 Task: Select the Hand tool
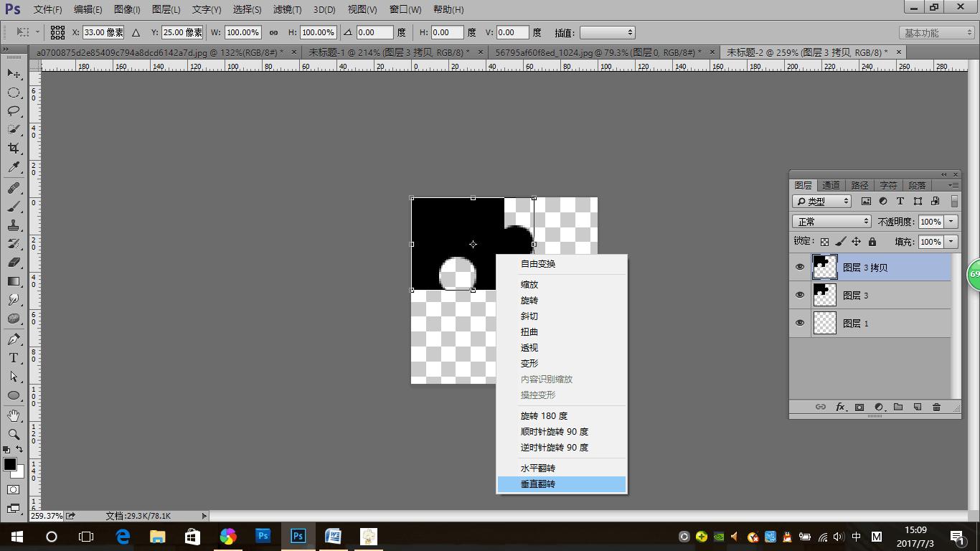click(14, 415)
